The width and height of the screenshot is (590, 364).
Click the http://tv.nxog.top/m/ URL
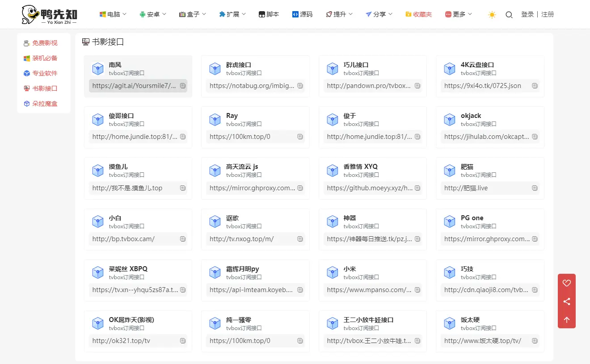coord(242,239)
